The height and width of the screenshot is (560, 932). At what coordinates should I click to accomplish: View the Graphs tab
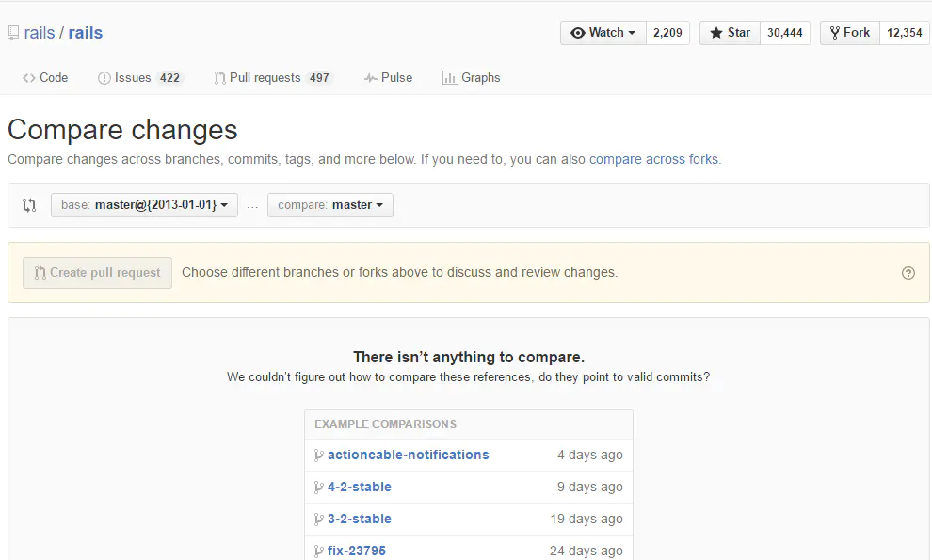(x=471, y=78)
